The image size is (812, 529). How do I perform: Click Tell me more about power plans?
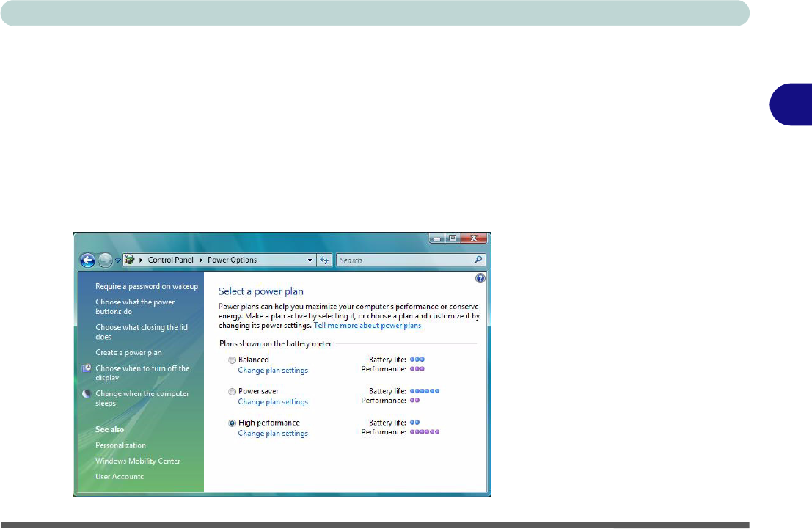(x=367, y=325)
